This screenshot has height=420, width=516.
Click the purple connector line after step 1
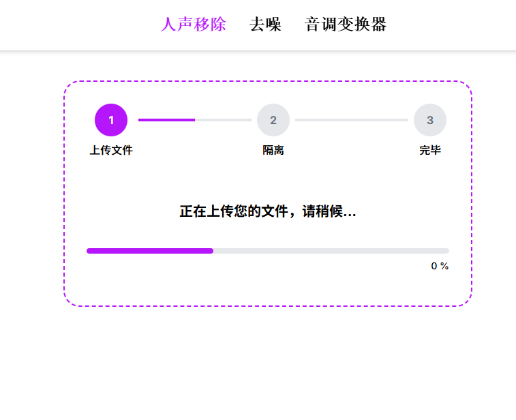(x=166, y=120)
